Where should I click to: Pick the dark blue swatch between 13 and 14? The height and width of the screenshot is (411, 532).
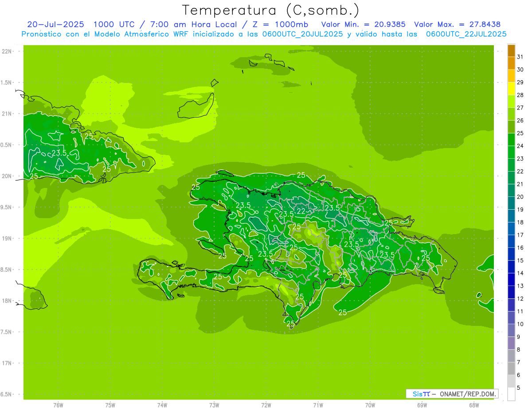pyautogui.click(x=511, y=280)
